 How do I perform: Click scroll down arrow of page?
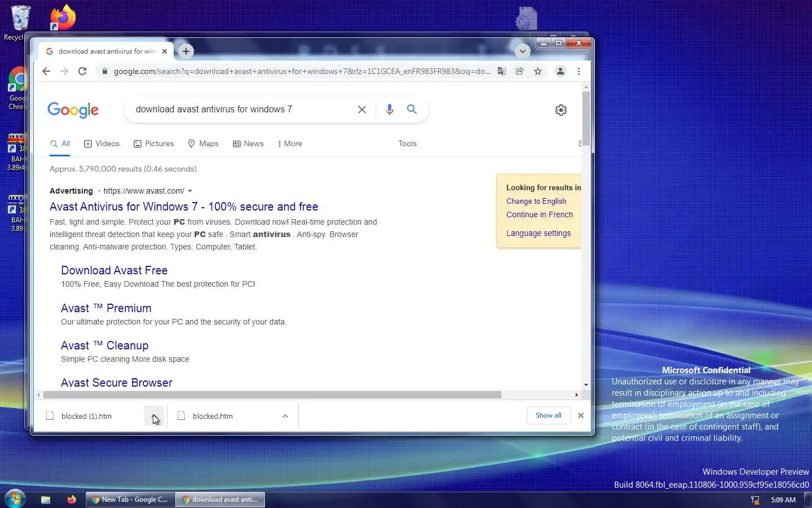click(586, 385)
